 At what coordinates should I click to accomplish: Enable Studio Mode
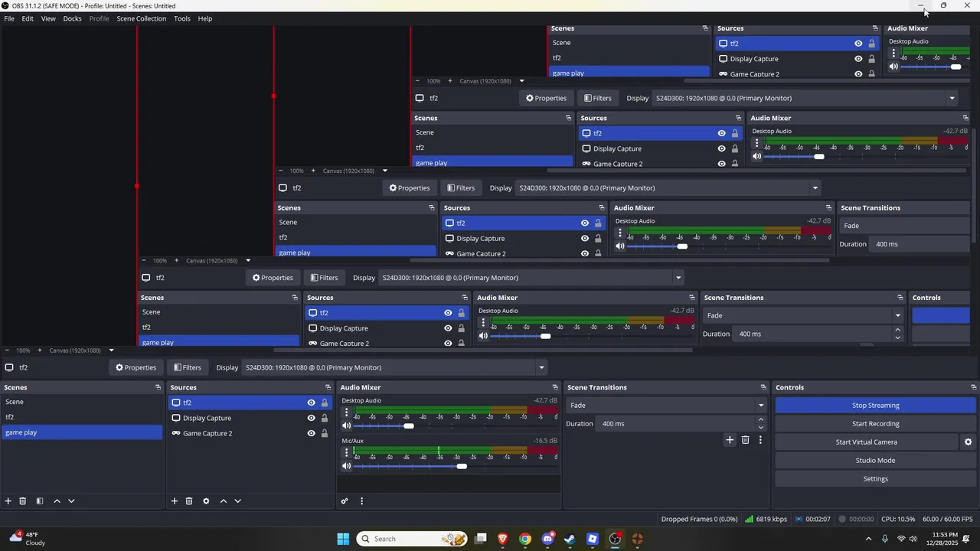click(875, 461)
